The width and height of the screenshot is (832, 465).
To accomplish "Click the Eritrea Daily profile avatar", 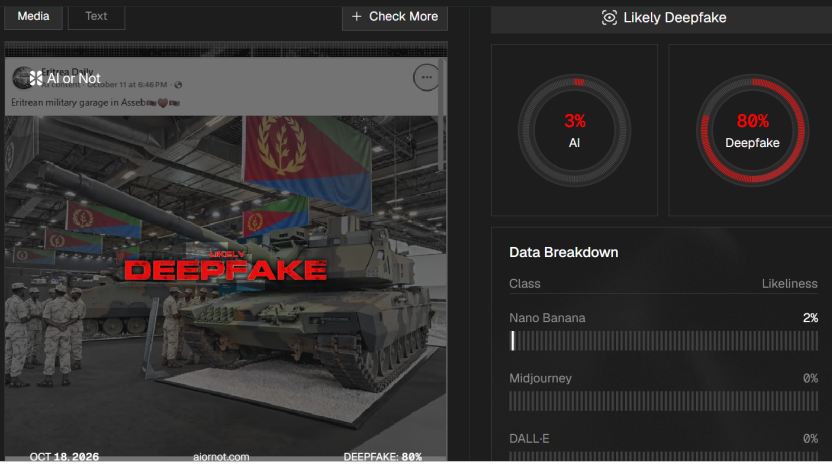I will [22, 78].
